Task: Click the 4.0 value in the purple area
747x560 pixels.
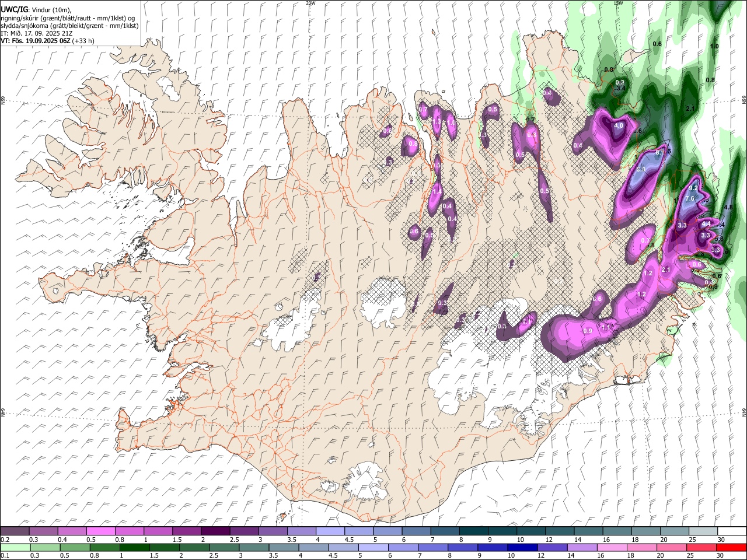Action: click(619, 125)
